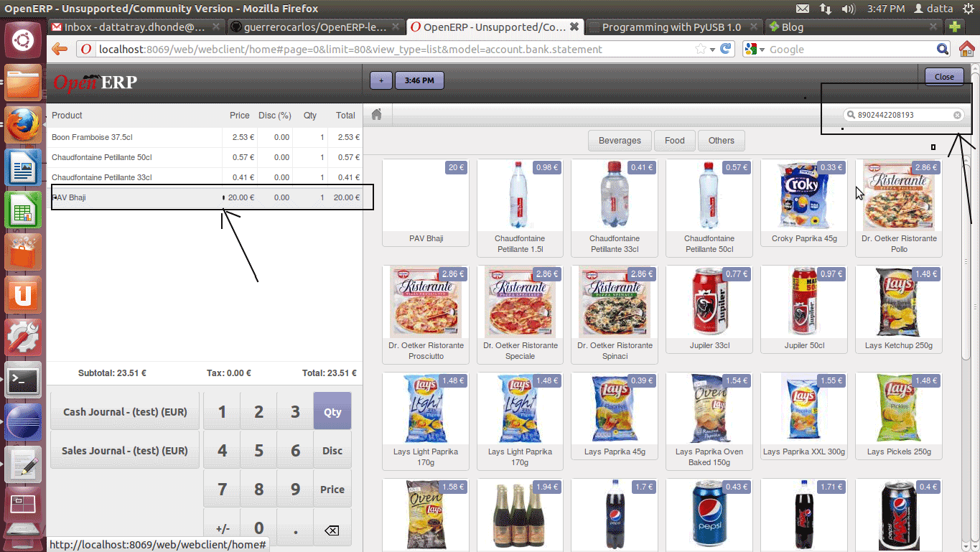Open Ubuntu Software Center launcher icon

pyautogui.click(x=23, y=253)
